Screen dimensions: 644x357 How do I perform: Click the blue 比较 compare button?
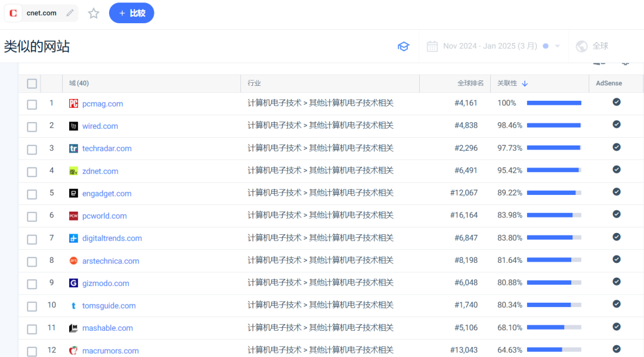pos(131,13)
